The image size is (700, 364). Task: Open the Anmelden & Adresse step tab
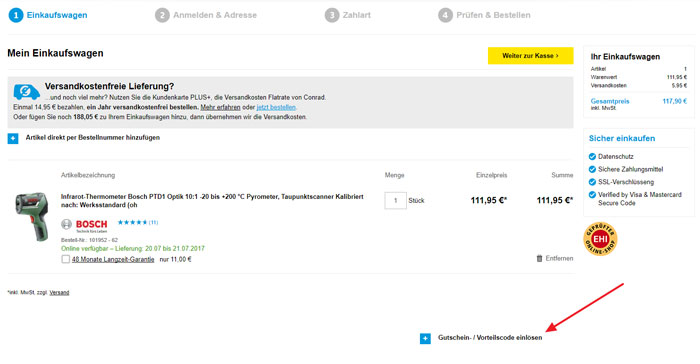[206, 15]
